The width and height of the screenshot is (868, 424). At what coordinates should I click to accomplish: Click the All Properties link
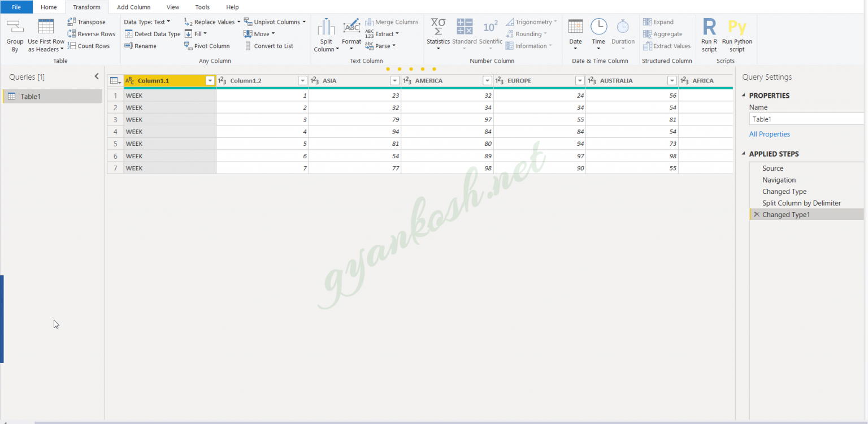coord(769,134)
